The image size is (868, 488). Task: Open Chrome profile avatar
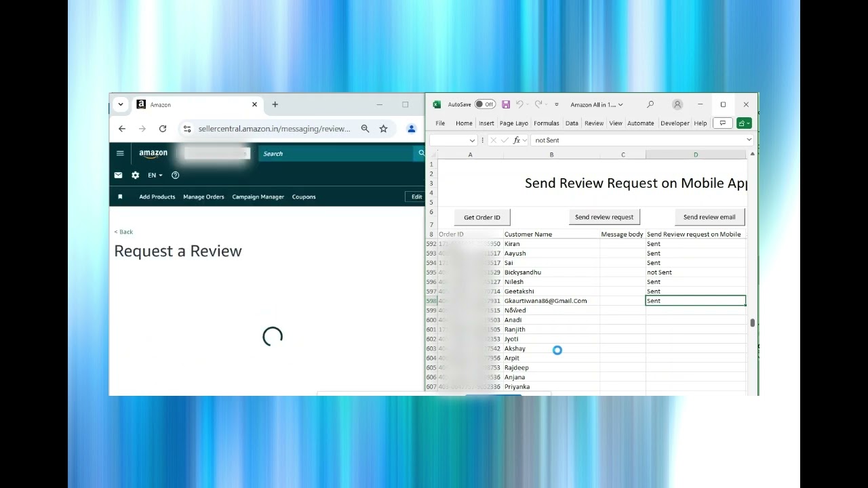[x=411, y=129]
